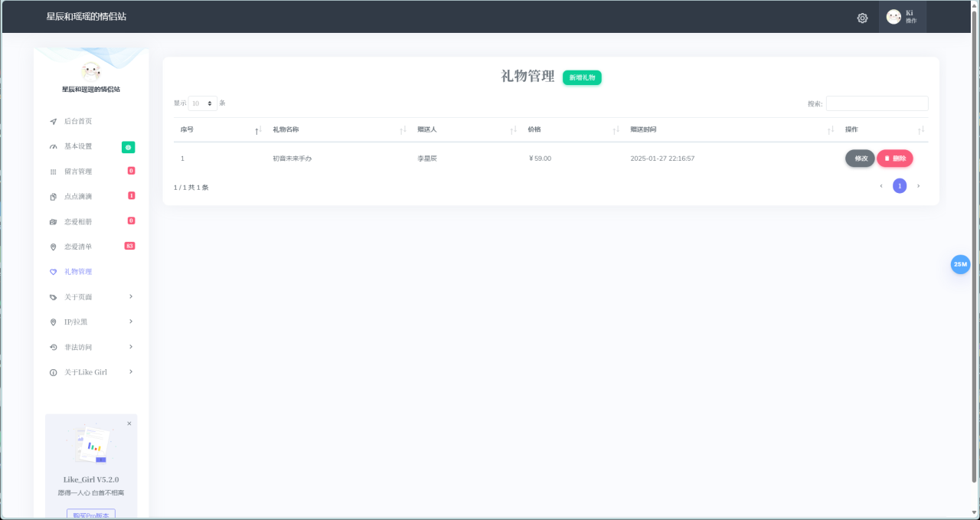The width and height of the screenshot is (980, 520).
Task: Click the blue 25M floating badge
Action: [960, 264]
